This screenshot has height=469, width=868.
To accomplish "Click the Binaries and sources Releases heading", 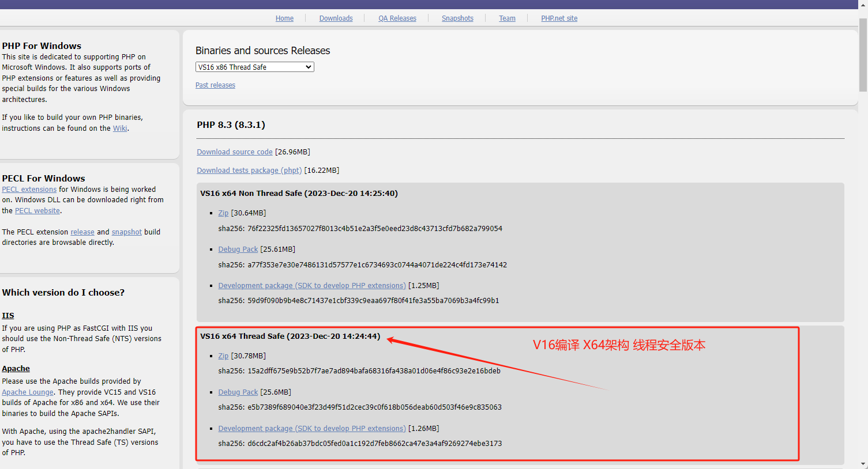I will pos(263,51).
